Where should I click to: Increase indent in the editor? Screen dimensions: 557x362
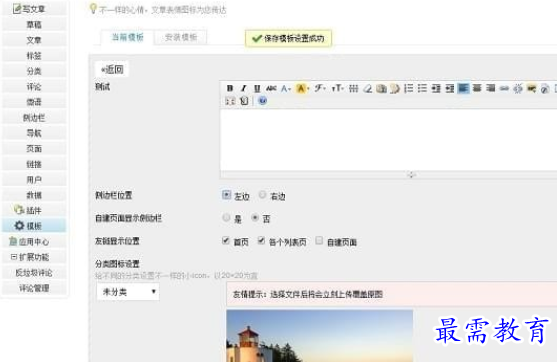pos(436,88)
